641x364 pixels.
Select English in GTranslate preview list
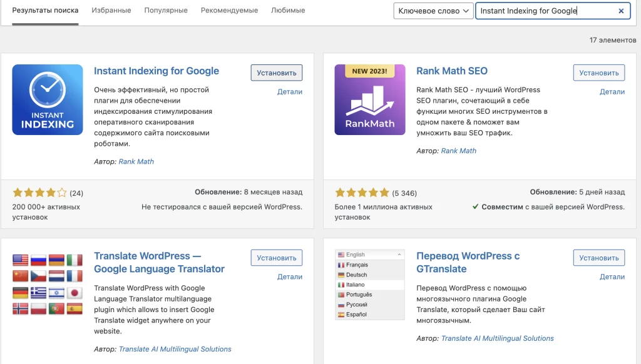tap(370, 255)
